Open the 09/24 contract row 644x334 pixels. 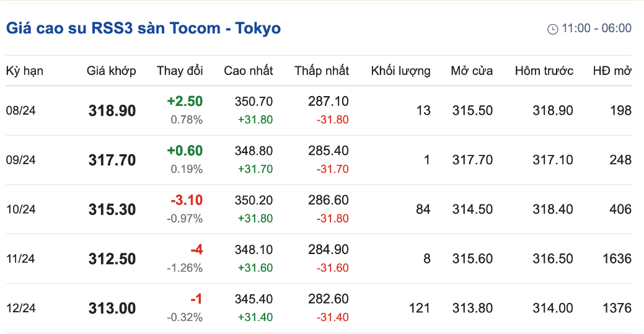point(319,160)
